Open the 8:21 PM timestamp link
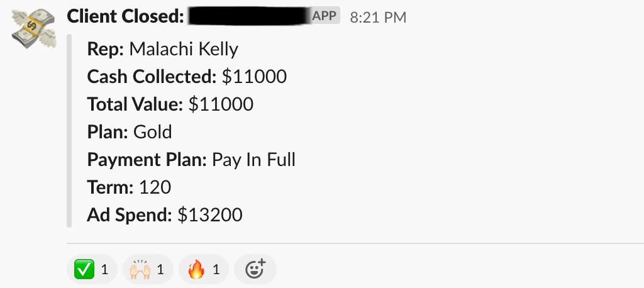Image resolution: width=644 pixels, height=288 pixels. tap(378, 17)
